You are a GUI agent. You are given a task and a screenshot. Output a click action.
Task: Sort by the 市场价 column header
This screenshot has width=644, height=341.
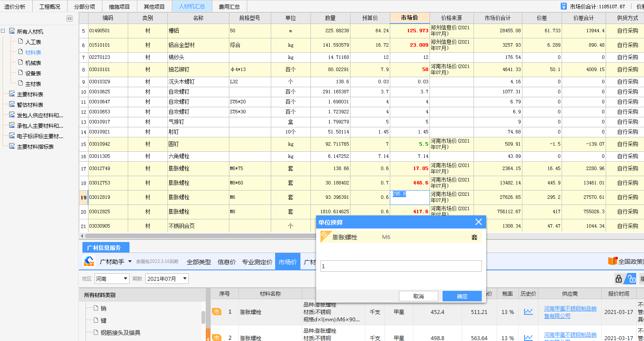409,18
